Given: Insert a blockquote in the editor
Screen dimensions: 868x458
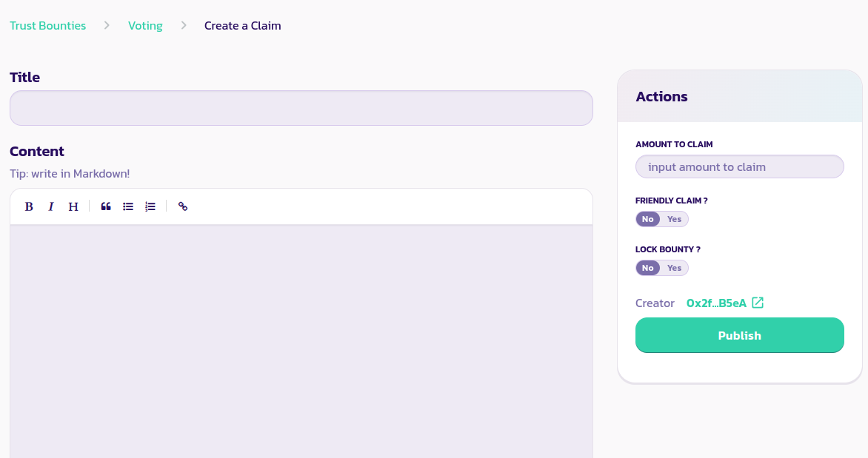Looking at the screenshot, I should tap(106, 206).
